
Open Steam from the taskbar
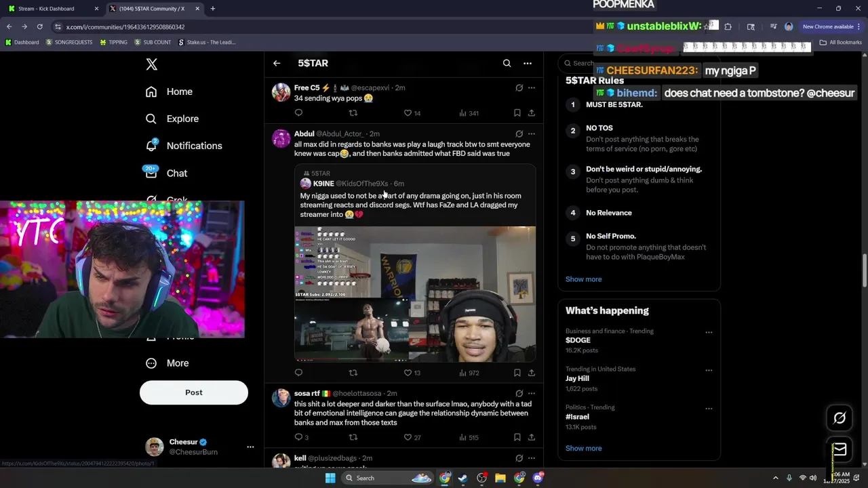pyautogui.click(x=462, y=478)
